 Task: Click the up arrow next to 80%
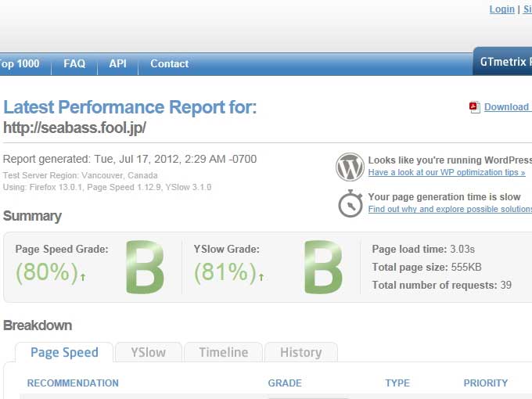(x=83, y=276)
